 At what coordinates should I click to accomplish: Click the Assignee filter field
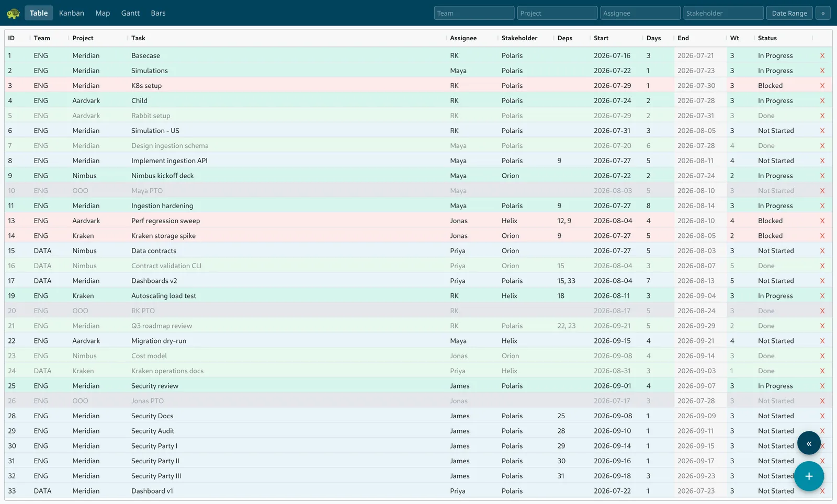click(640, 13)
